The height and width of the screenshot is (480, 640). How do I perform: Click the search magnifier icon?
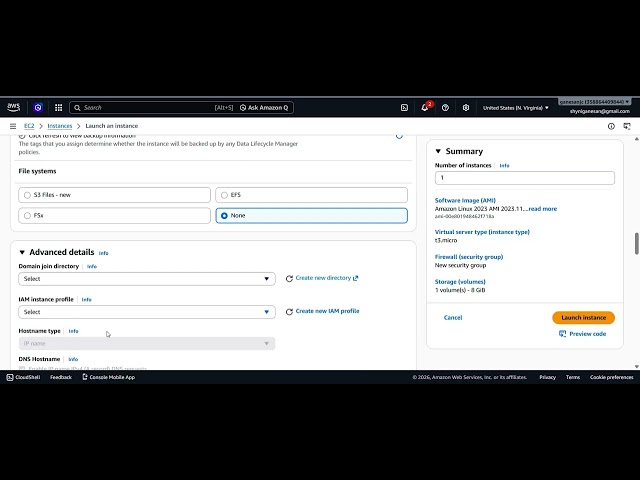pyautogui.click(x=77, y=108)
